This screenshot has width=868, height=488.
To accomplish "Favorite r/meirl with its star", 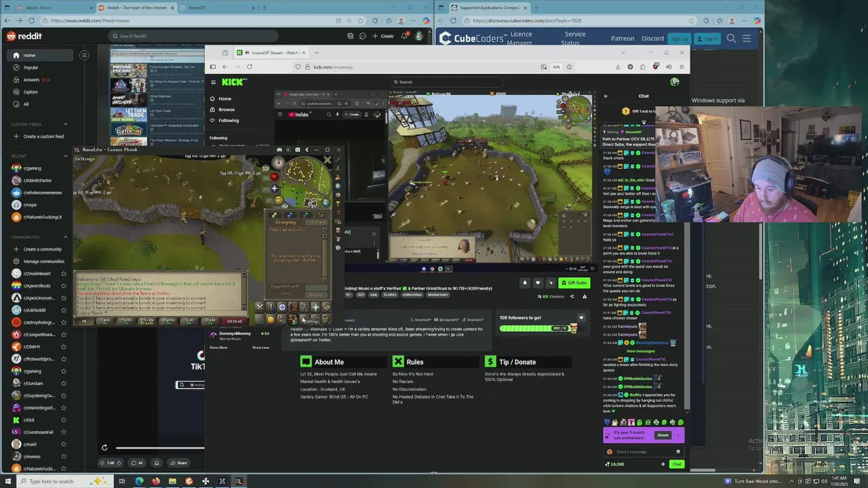I will point(64,445).
